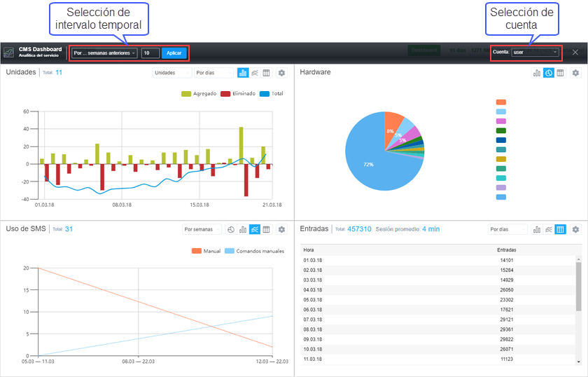Open the 'Por ... semanas anteriores' interval dropdown
Image resolution: width=588 pixels, height=377 pixels.
pyautogui.click(x=104, y=53)
